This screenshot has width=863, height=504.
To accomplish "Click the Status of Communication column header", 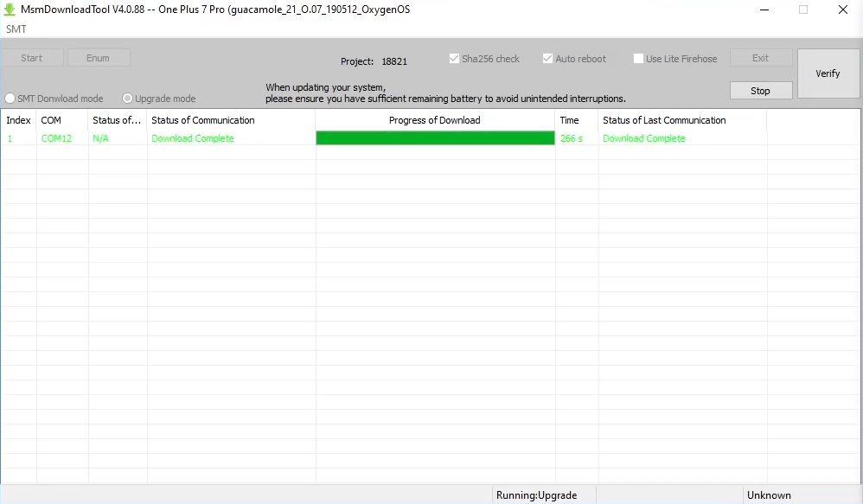I will pyautogui.click(x=231, y=120).
